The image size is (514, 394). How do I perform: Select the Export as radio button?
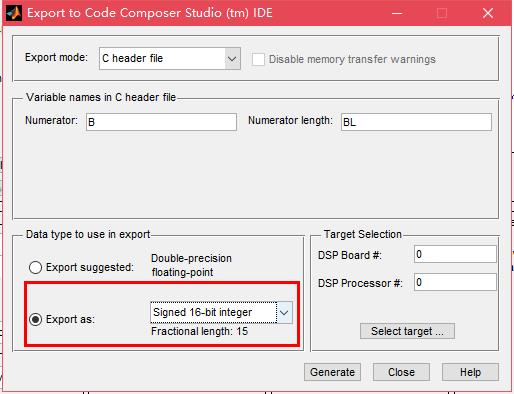pos(35,319)
